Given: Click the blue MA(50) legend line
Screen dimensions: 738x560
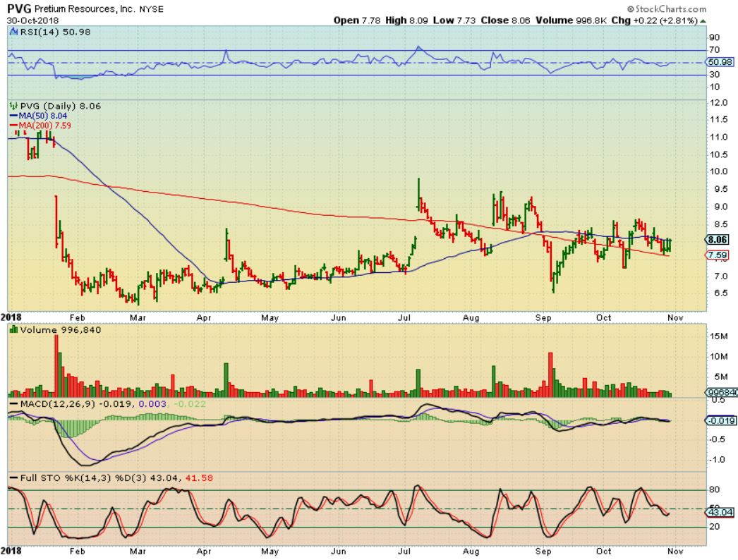Looking at the screenshot, I should pyautogui.click(x=13, y=116).
